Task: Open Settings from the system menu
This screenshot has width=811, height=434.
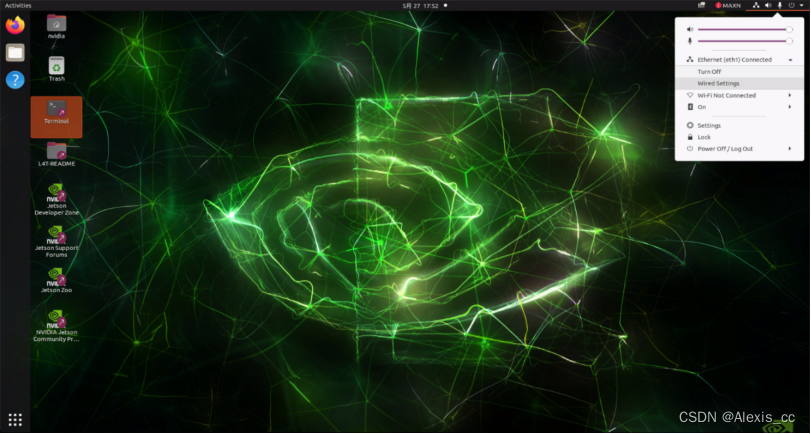Action: pyautogui.click(x=739, y=126)
